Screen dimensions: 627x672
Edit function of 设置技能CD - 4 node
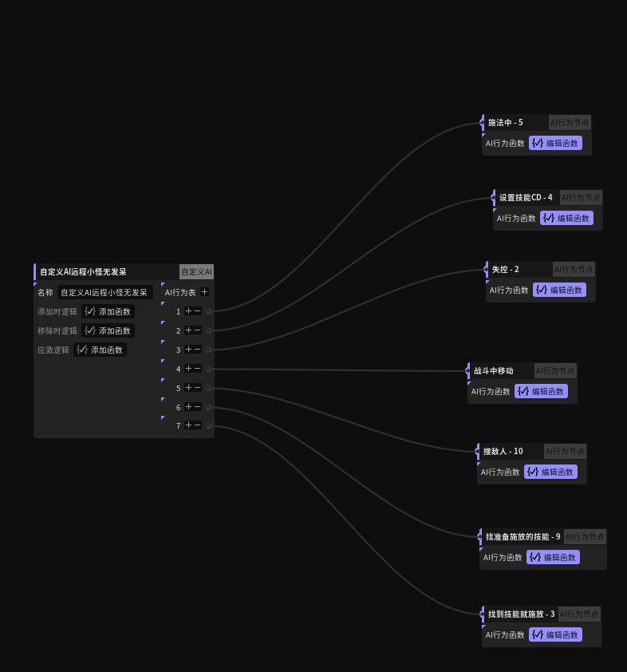(566, 218)
